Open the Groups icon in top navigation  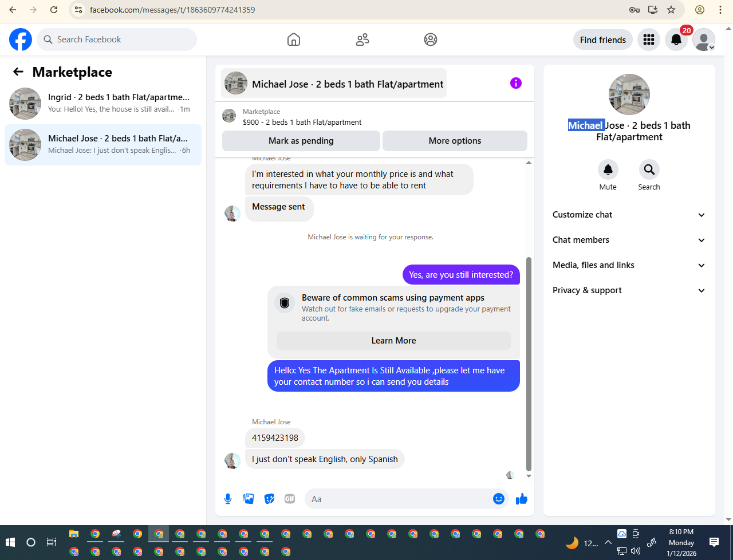(431, 40)
